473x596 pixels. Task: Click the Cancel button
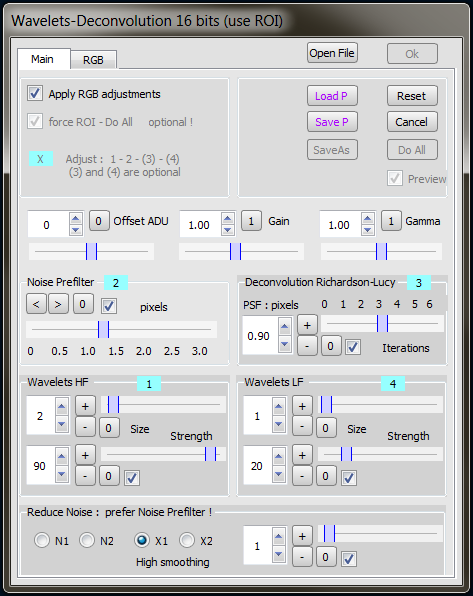point(412,122)
